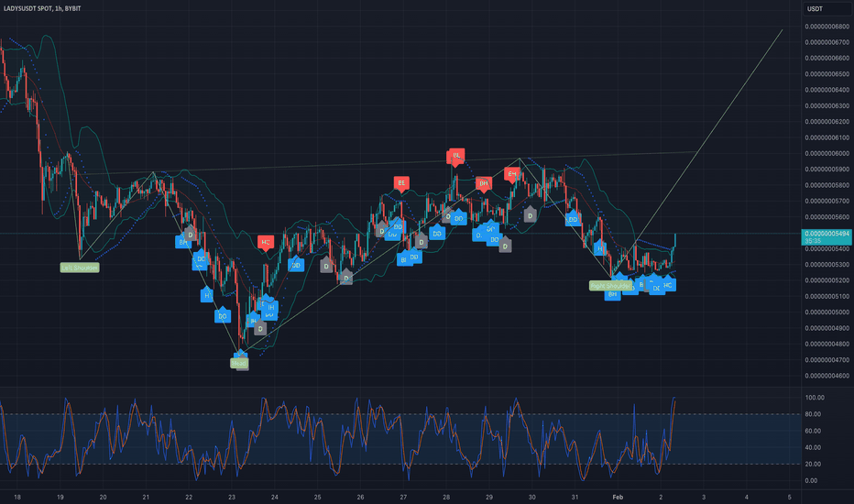Click price axis label 0.00000006800

pos(827,27)
